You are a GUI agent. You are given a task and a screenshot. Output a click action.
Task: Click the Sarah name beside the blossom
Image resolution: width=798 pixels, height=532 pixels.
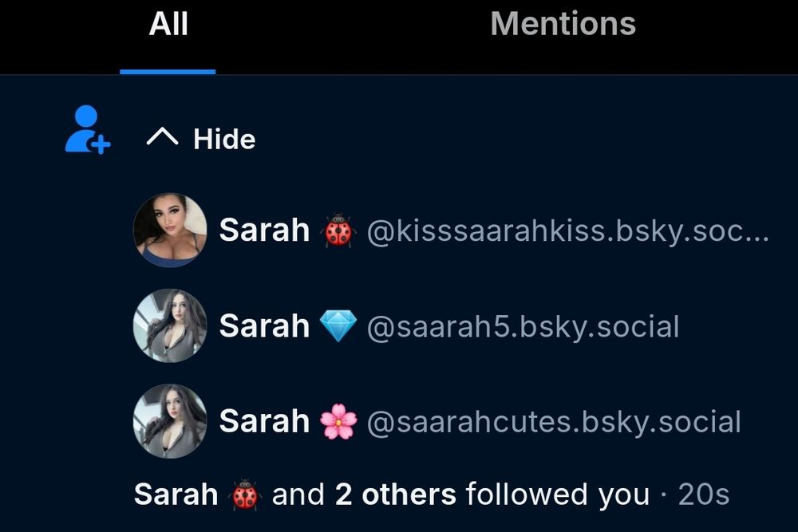(265, 421)
